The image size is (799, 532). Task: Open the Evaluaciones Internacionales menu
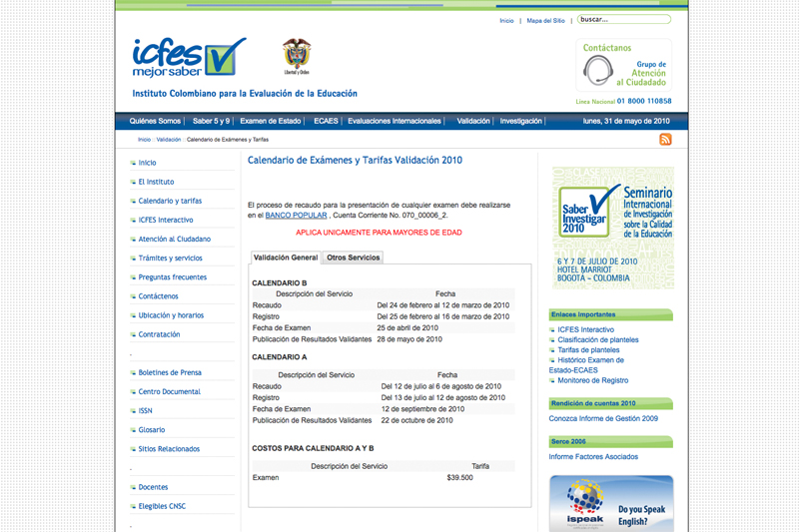tap(395, 121)
